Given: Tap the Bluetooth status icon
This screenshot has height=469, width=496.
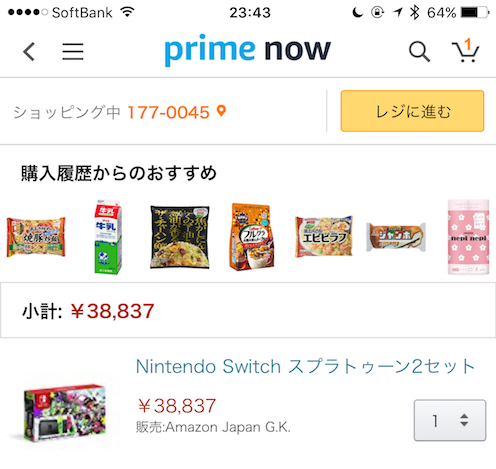Looking at the screenshot, I should point(414,13).
